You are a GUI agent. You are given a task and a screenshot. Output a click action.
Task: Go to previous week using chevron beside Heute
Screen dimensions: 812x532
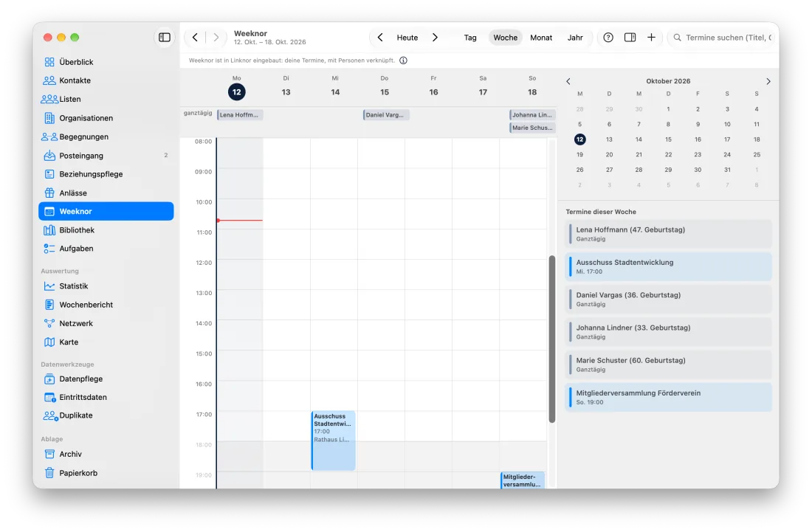pos(380,37)
